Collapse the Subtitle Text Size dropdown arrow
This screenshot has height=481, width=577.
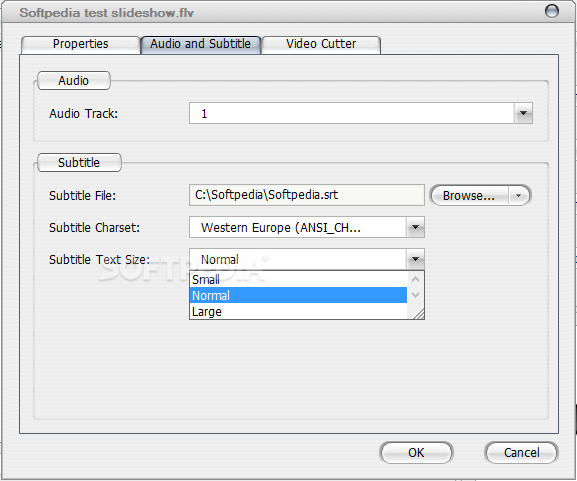pyautogui.click(x=415, y=259)
